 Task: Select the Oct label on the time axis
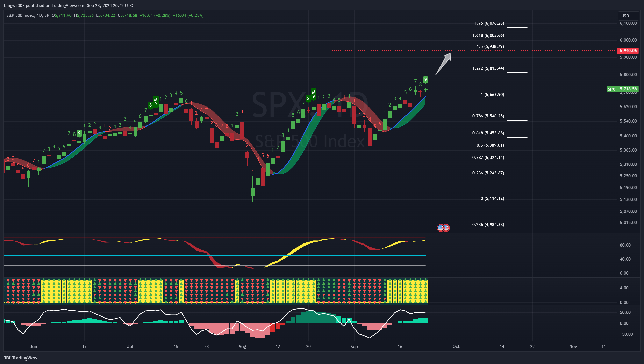pyautogui.click(x=456, y=347)
